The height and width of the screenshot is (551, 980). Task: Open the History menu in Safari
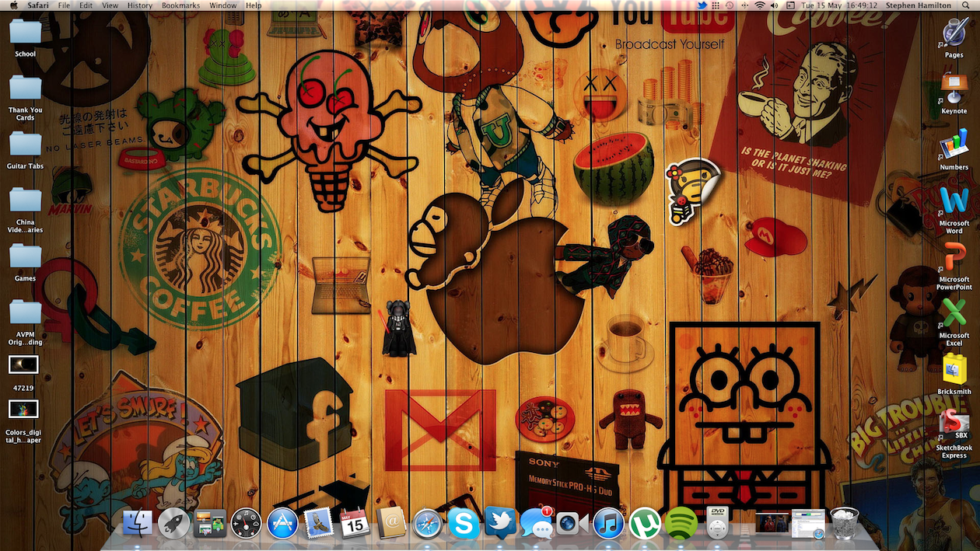[x=140, y=5]
